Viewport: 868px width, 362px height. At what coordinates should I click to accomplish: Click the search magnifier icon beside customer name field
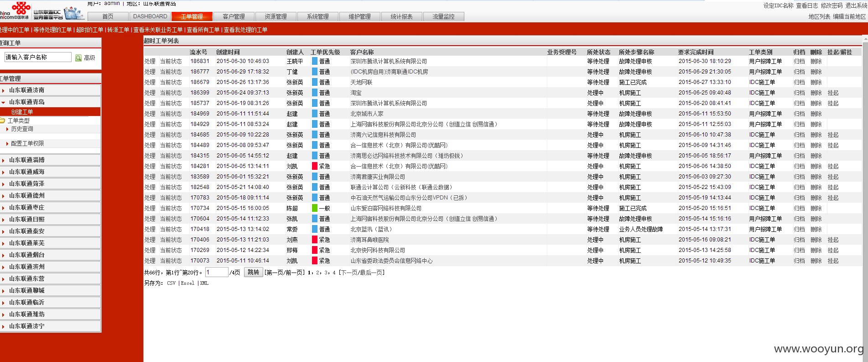click(x=78, y=58)
